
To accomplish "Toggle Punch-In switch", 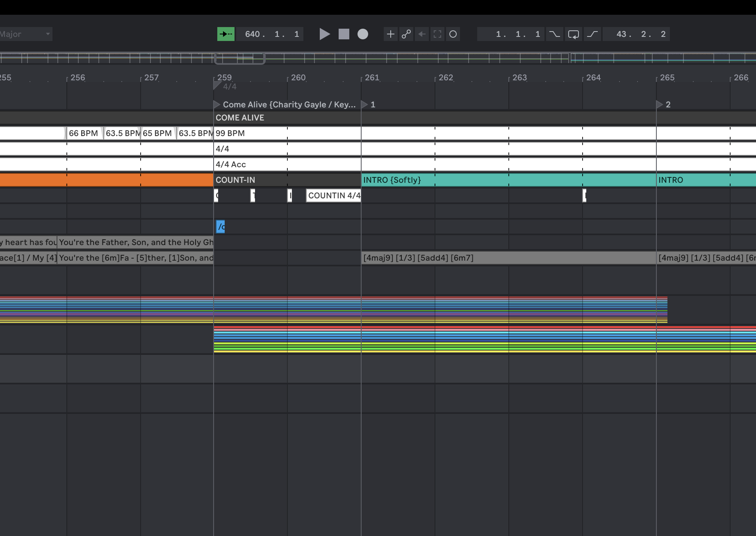I will point(554,34).
